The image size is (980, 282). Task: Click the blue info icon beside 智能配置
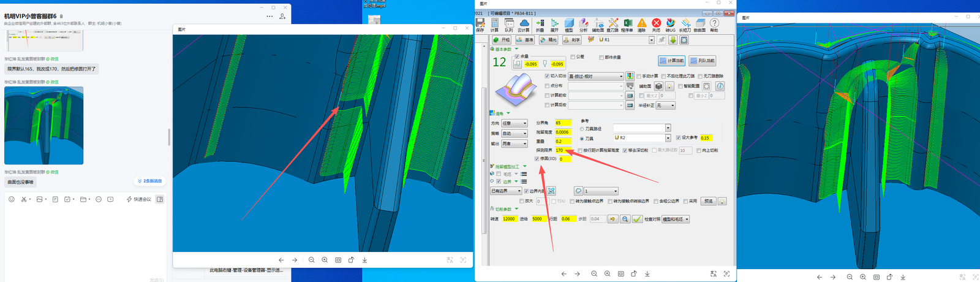click(720, 86)
